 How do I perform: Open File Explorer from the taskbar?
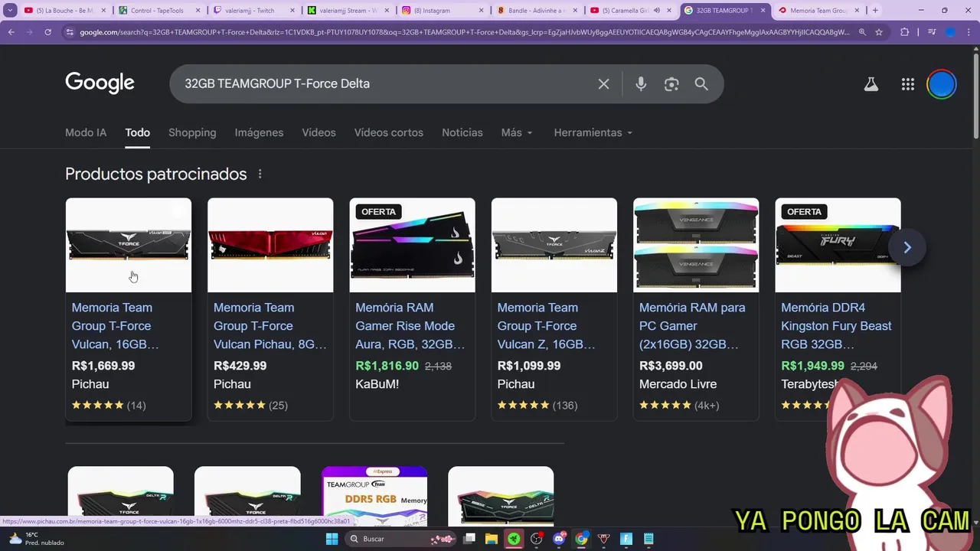pyautogui.click(x=492, y=539)
